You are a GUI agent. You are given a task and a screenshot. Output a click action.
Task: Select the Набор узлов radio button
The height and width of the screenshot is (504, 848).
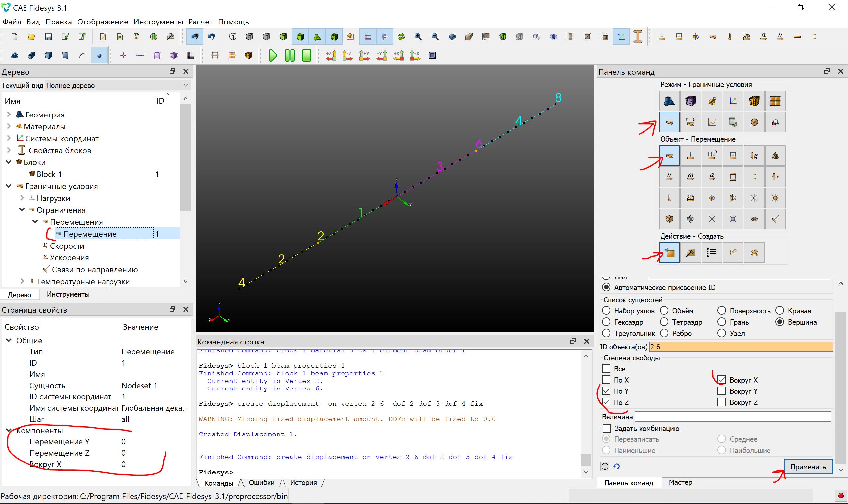coord(606,311)
